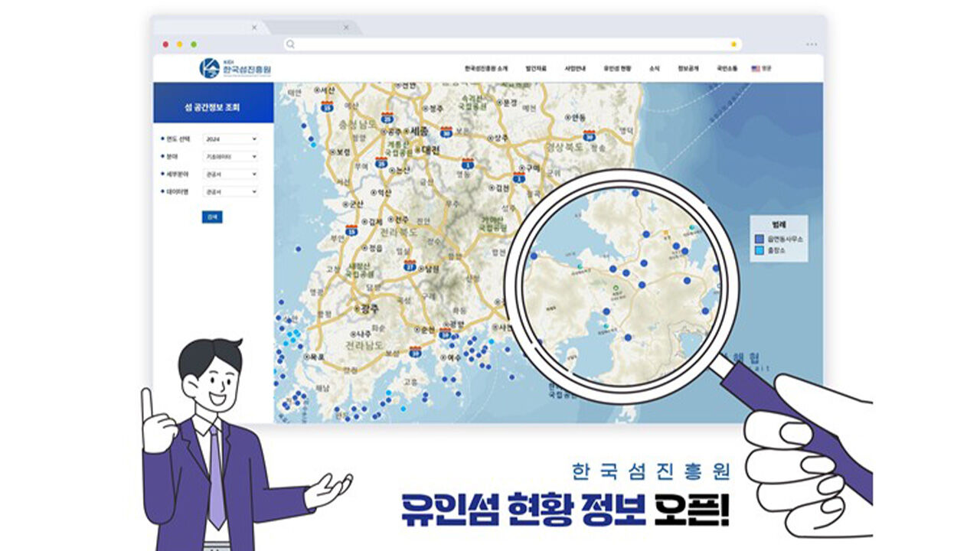Click the highway 25 shield near 논산
Image resolution: width=980 pixels, height=551 pixels.
[x=381, y=161]
